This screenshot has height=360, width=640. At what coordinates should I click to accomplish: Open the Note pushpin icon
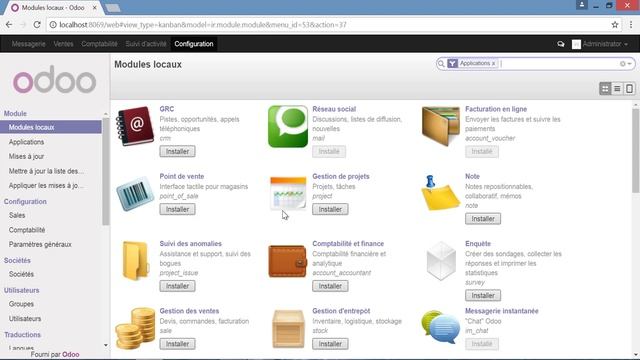(440, 193)
